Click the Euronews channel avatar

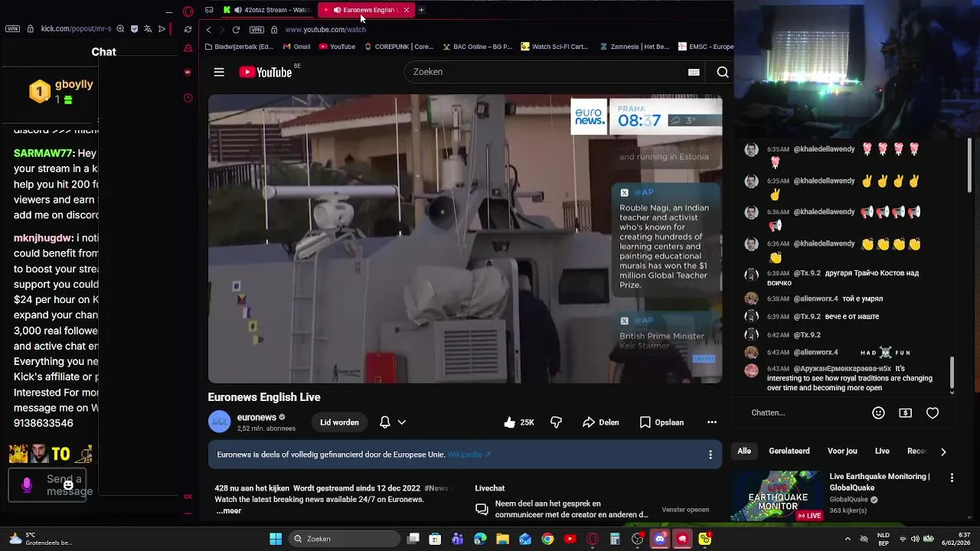pyautogui.click(x=219, y=422)
